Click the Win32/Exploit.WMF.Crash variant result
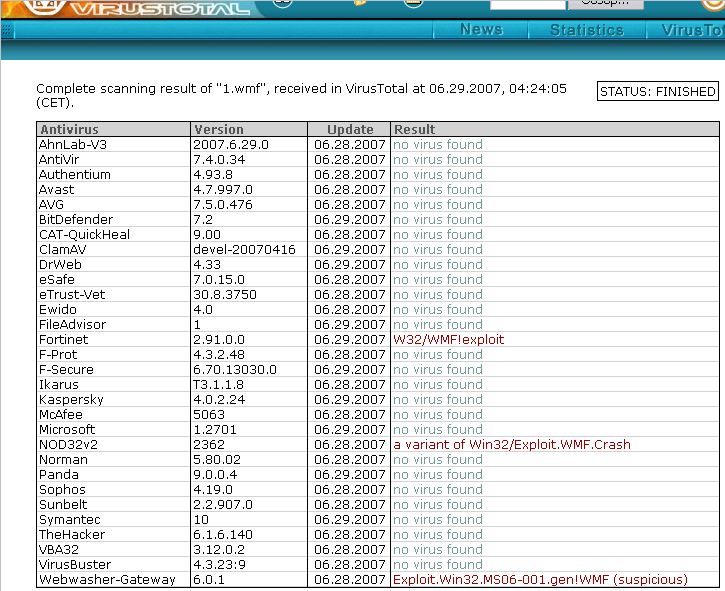 point(511,444)
